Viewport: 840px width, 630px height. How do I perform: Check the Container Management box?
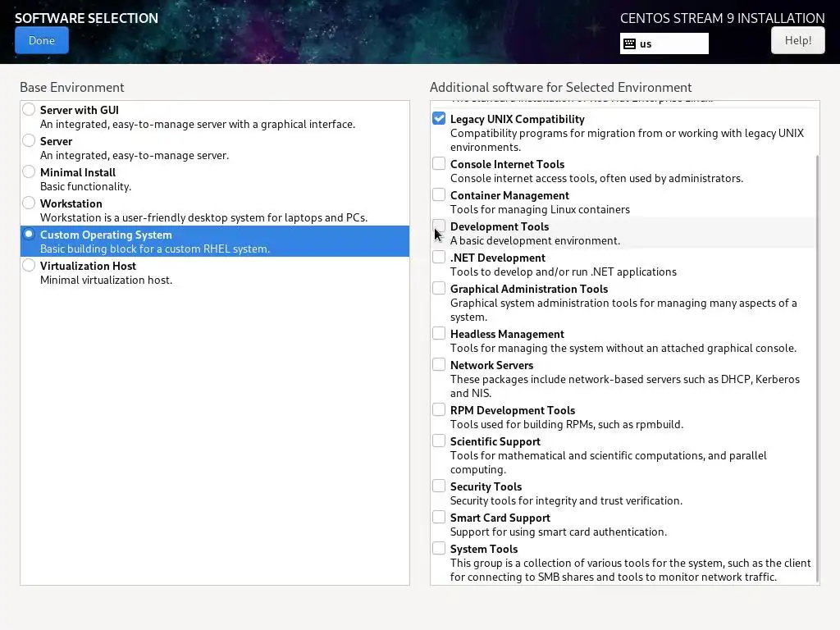[x=439, y=194]
